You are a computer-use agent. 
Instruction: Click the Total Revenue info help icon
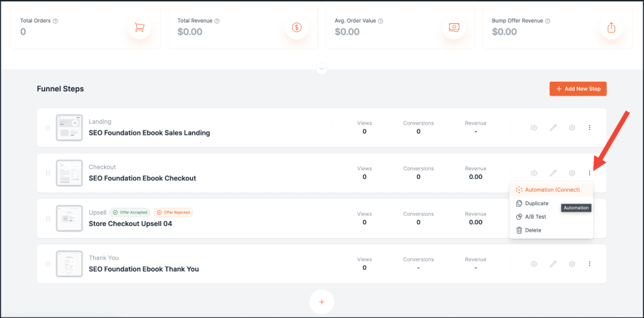click(217, 21)
